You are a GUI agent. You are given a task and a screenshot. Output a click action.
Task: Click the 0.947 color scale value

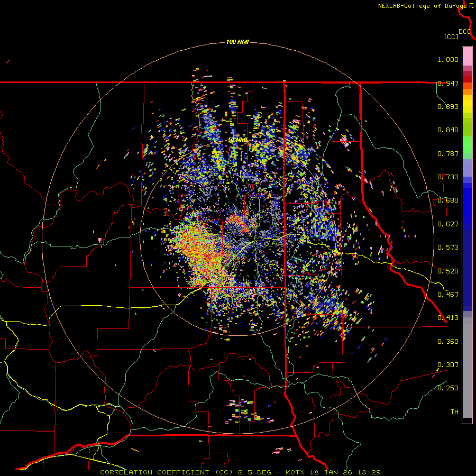(448, 83)
